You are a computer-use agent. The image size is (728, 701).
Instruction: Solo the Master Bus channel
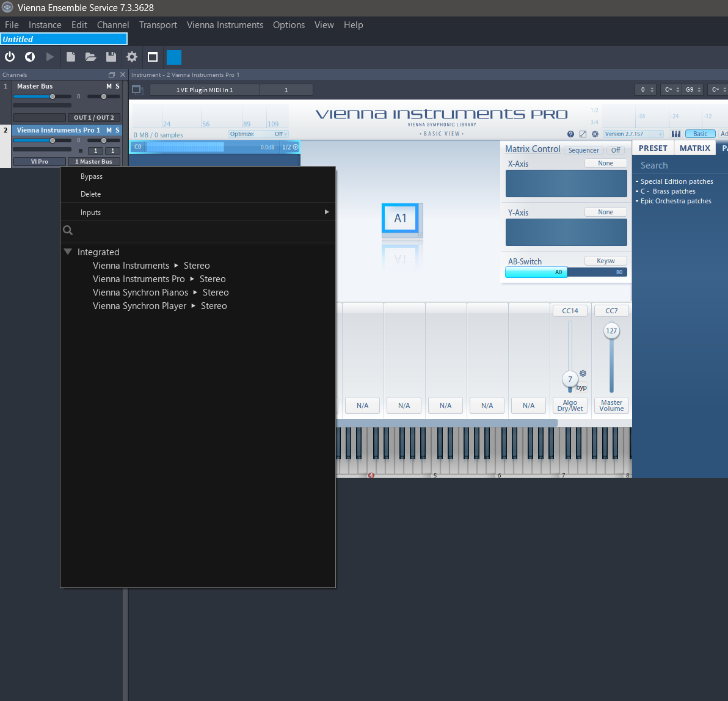[x=117, y=86]
